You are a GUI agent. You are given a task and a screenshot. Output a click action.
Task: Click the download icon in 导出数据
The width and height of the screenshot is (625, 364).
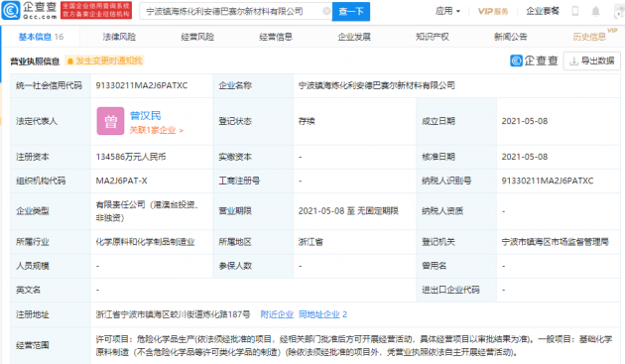tap(573, 61)
